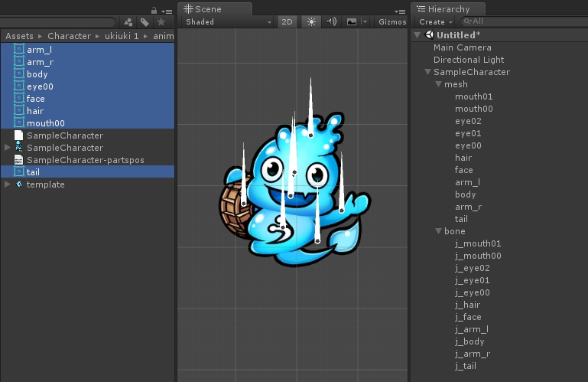Viewport: 588px width, 382px height.
Task: Select the SampleCharacter model asset icon
Action: pyautogui.click(x=19, y=147)
